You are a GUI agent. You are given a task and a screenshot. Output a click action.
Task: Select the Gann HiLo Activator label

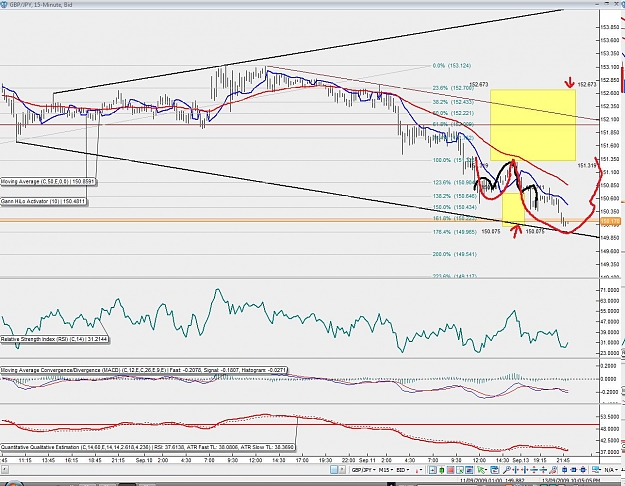click(43, 201)
